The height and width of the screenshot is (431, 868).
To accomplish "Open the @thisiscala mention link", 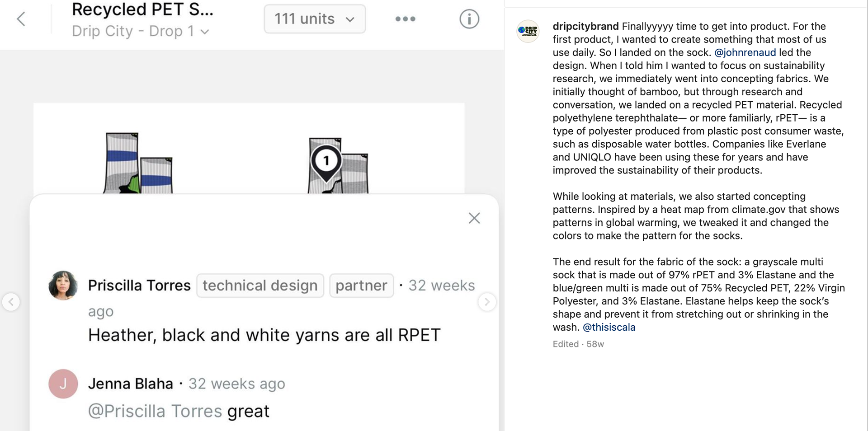I will [x=609, y=327].
